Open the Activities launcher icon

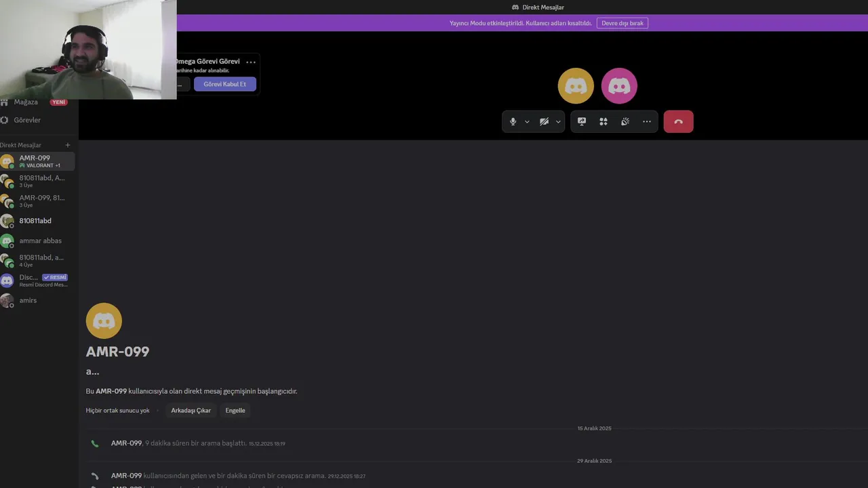[x=604, y=121]
